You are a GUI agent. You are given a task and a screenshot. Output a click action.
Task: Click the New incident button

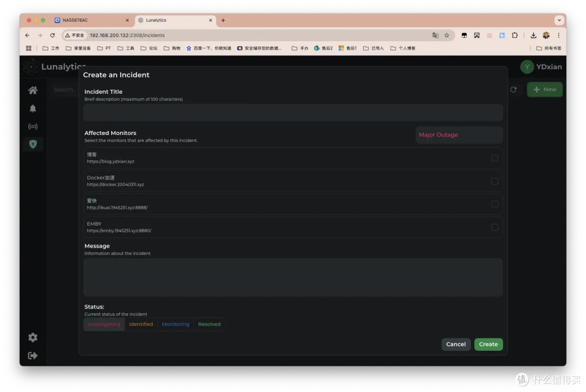545,89
